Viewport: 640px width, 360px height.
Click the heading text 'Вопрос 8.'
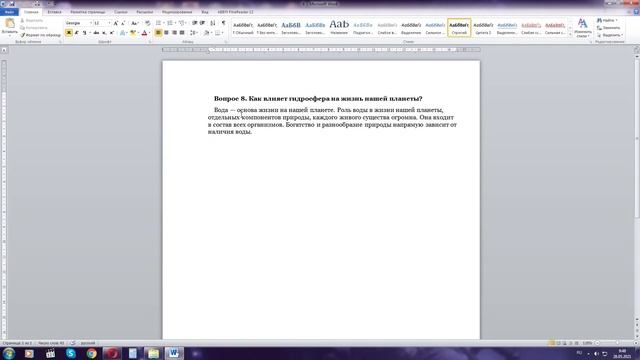click(x=231, y=98)
